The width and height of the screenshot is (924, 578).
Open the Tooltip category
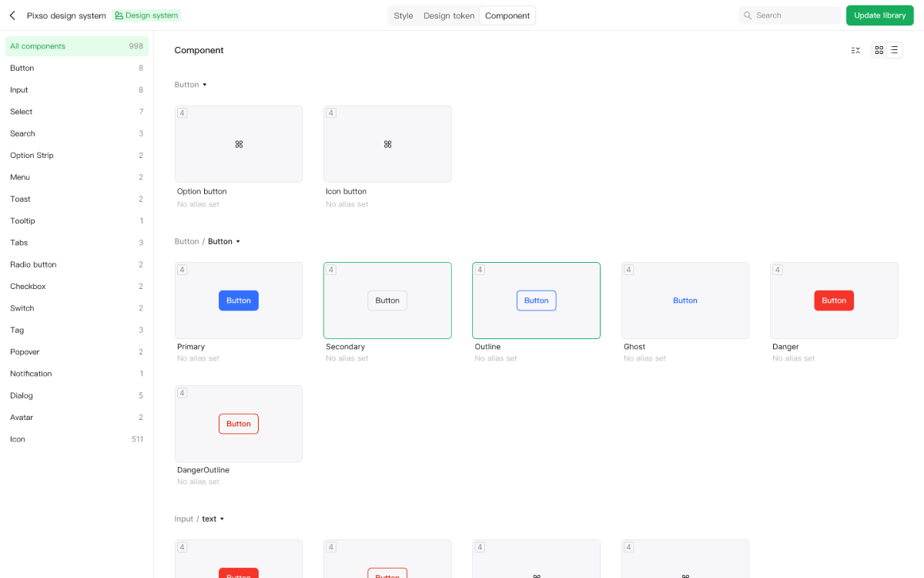[77, 221]
